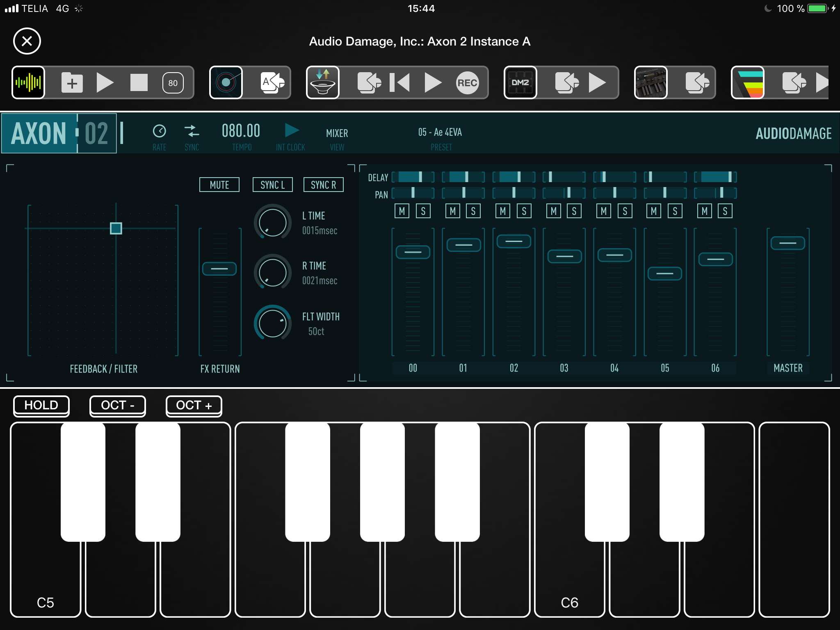Viewport: 840px width, 630px height.
Task: Click the FX RETURN fader handle
Action: (x=219, y=269)
